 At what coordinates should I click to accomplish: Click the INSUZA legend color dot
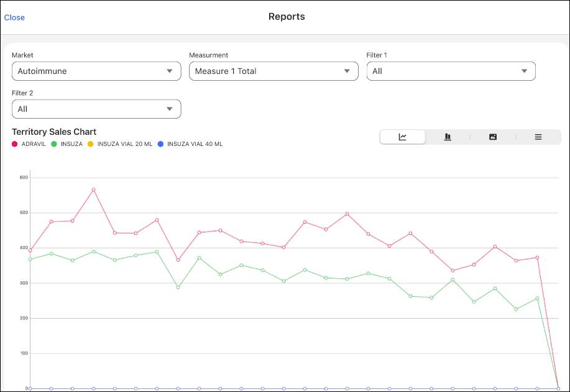[55, 144]
